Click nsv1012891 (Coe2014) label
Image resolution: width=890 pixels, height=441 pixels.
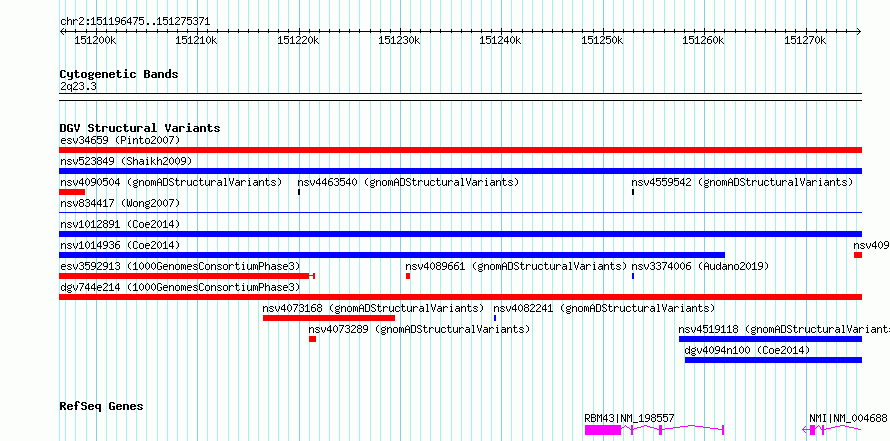[120, 224]
